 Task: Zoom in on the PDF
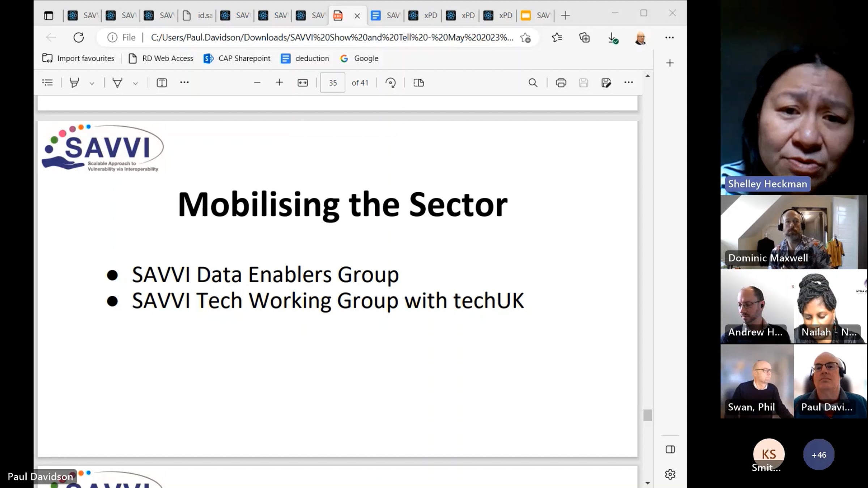point(279,83)
